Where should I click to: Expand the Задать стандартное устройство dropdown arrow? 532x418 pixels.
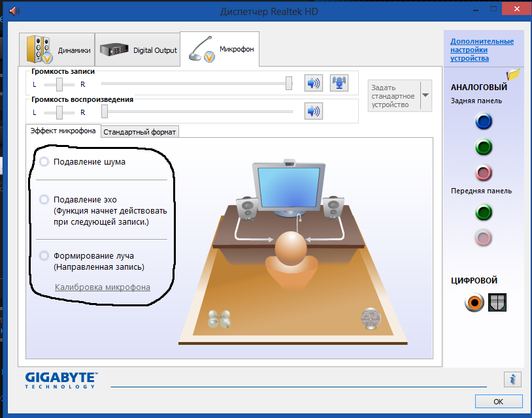coord(426,95)
